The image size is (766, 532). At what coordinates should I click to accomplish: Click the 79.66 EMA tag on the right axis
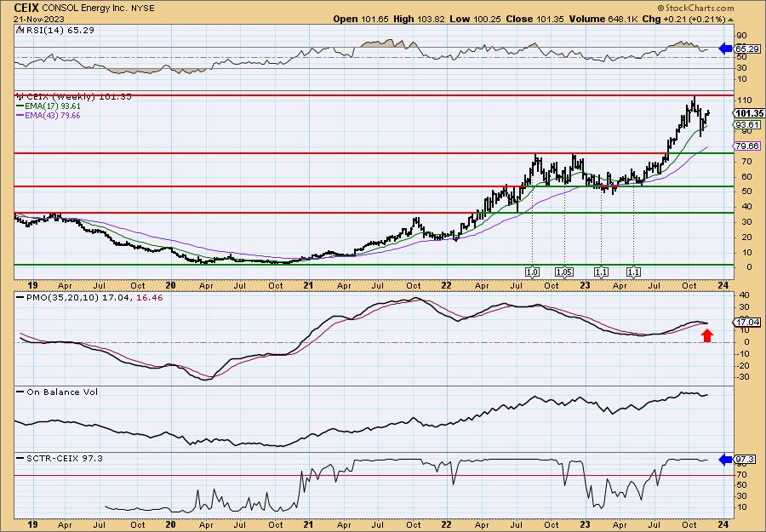748,146
